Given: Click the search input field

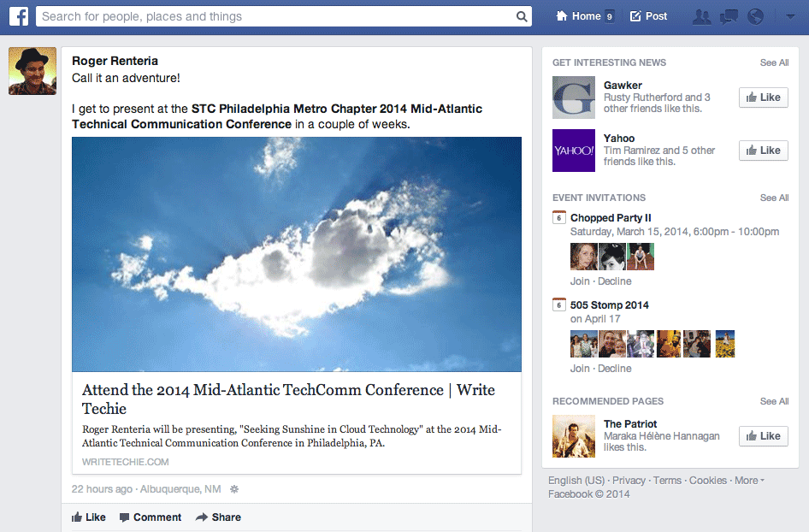Looking at the screenshot, I should [x=274, y=16].
